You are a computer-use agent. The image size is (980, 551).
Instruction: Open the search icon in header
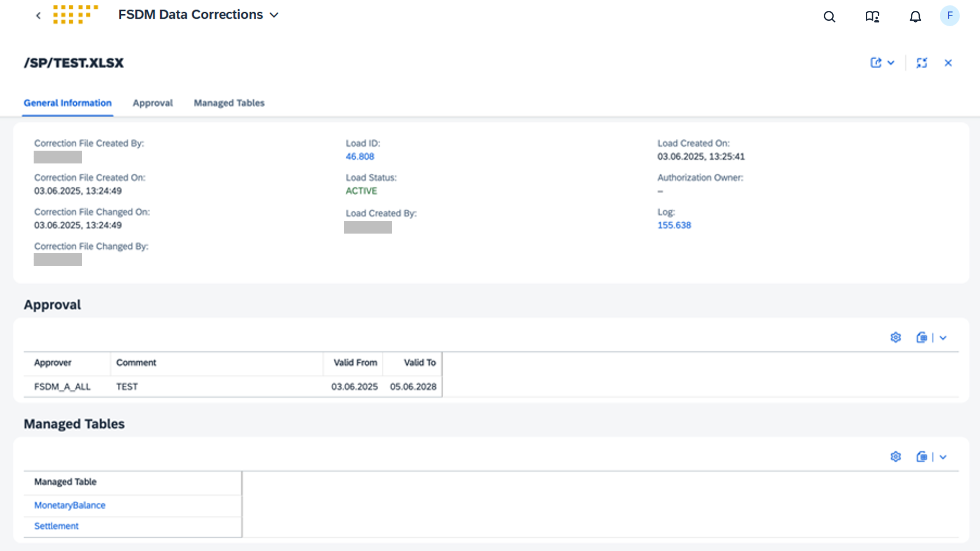829,17
